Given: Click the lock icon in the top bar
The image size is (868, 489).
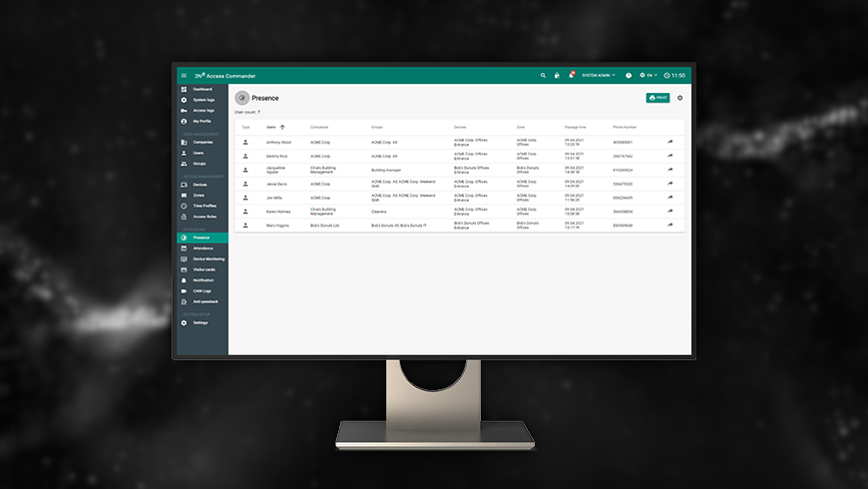Looking at the screenshot, I should pos(557,76).
